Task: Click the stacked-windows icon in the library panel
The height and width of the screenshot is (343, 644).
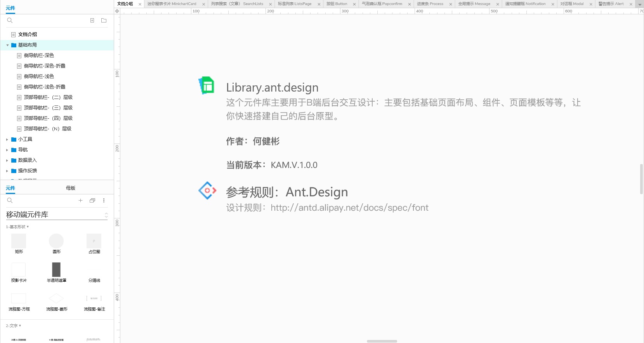Action: tap(92, 200)
